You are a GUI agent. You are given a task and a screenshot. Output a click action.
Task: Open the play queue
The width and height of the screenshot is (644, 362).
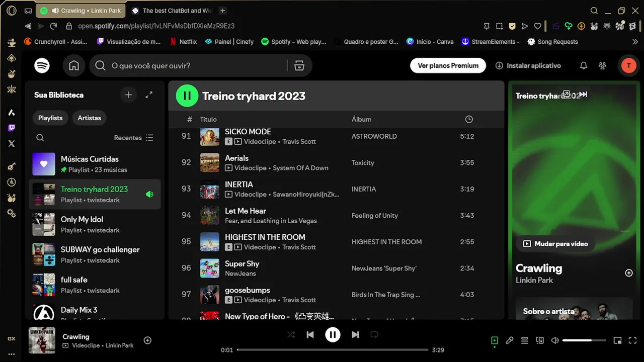525,340
